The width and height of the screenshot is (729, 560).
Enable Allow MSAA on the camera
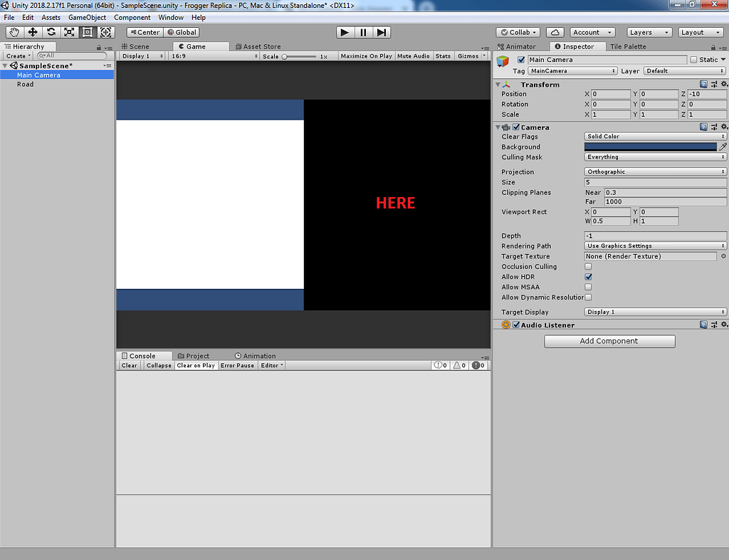pos(588,287)
